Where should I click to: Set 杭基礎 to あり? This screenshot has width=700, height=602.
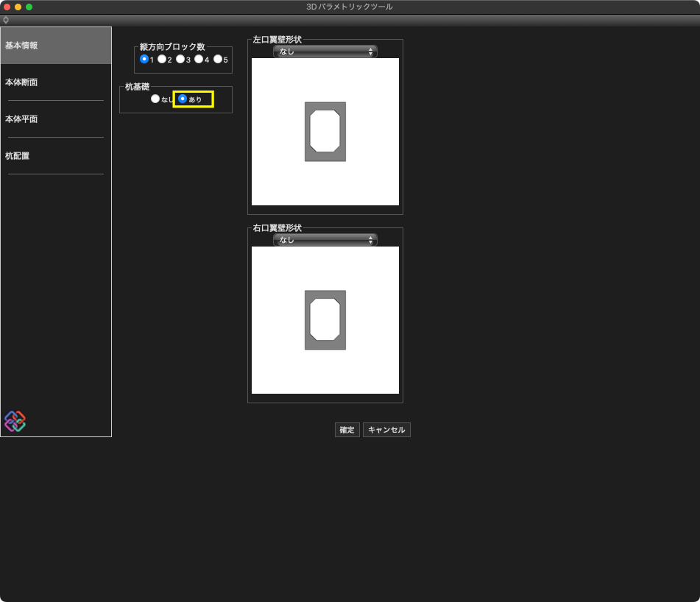pos(183,99)
